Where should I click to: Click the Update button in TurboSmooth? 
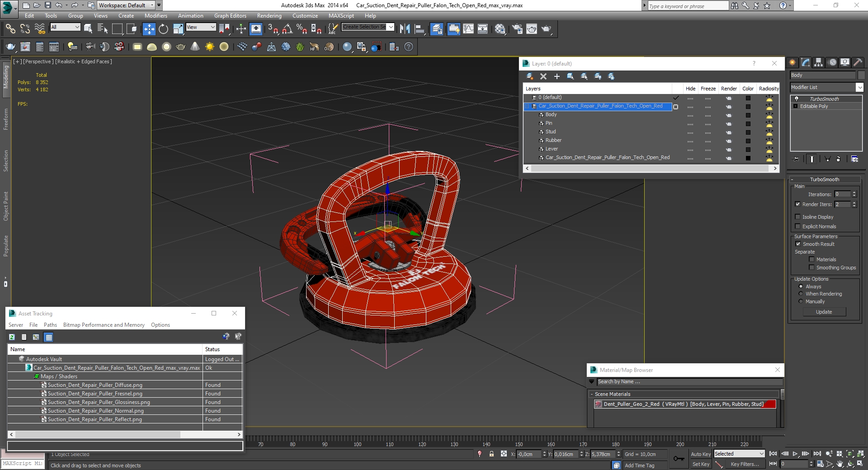pos(824,312)
